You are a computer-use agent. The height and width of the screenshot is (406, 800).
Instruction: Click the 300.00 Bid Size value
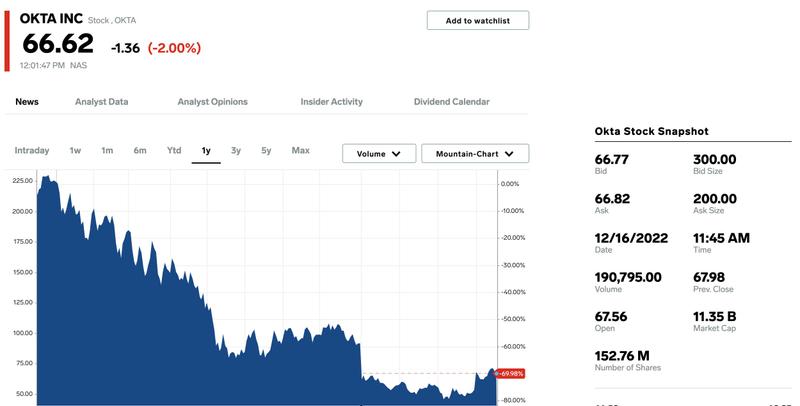point(714,160)
